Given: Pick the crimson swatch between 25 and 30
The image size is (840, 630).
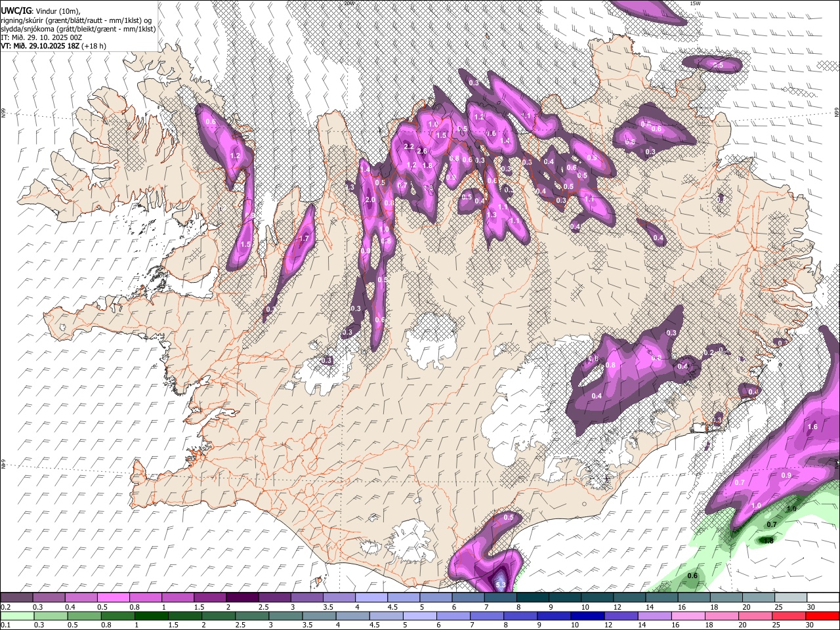Looking at the screenshot, I should click(x=789, y=616).
